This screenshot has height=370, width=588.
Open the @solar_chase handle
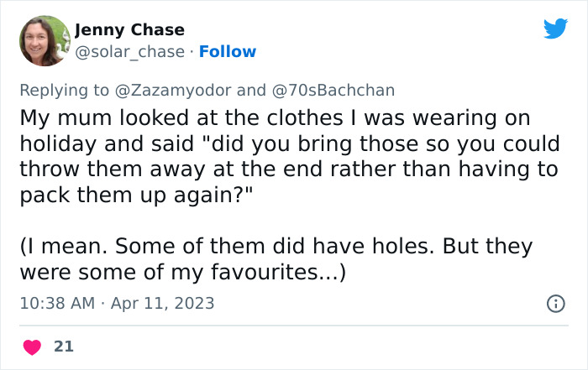129,52
